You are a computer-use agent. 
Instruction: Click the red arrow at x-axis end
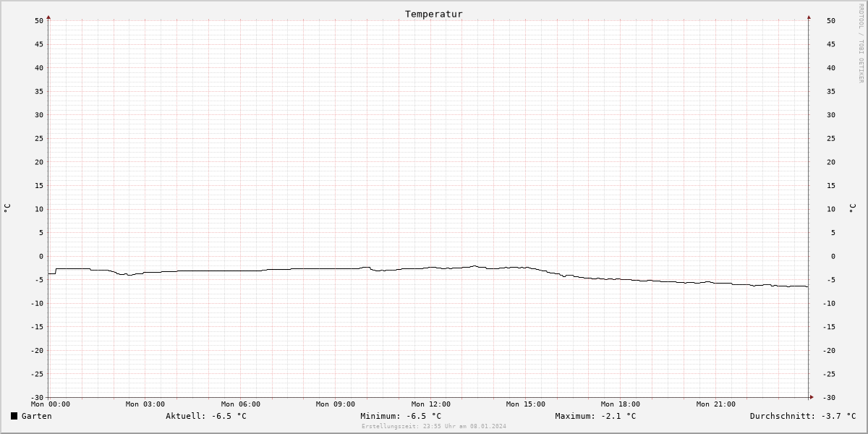pos(812,397)
